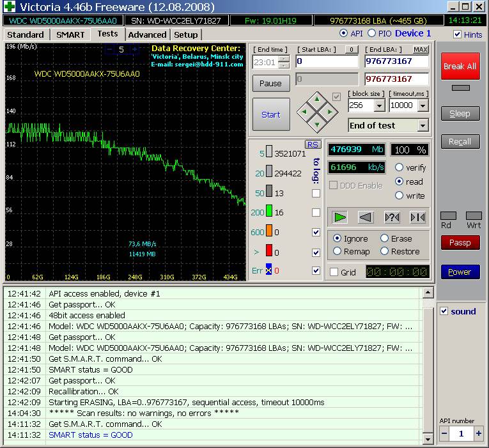Screen dimensions: 489x448
Task: Open the timeout ms dropdown
Action: (423, 105)
